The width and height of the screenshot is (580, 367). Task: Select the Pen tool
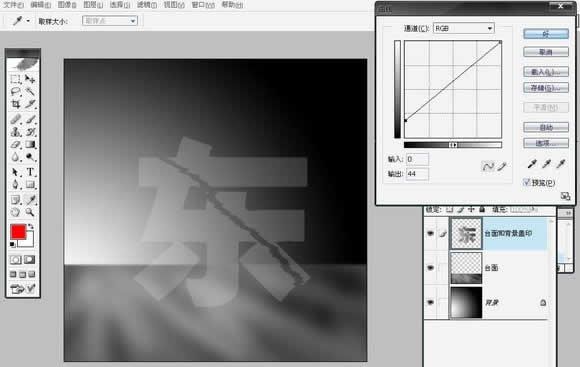click(x=15, y=185)
